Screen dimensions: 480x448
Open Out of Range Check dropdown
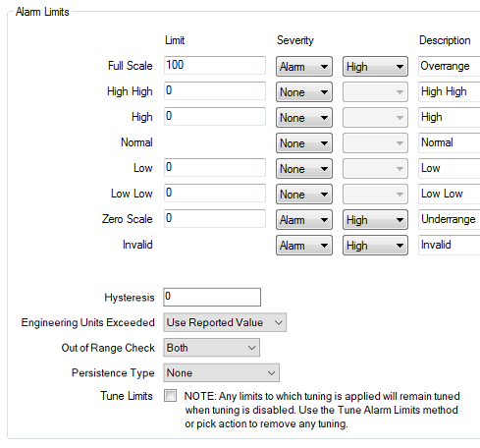(x=212, y=348)
